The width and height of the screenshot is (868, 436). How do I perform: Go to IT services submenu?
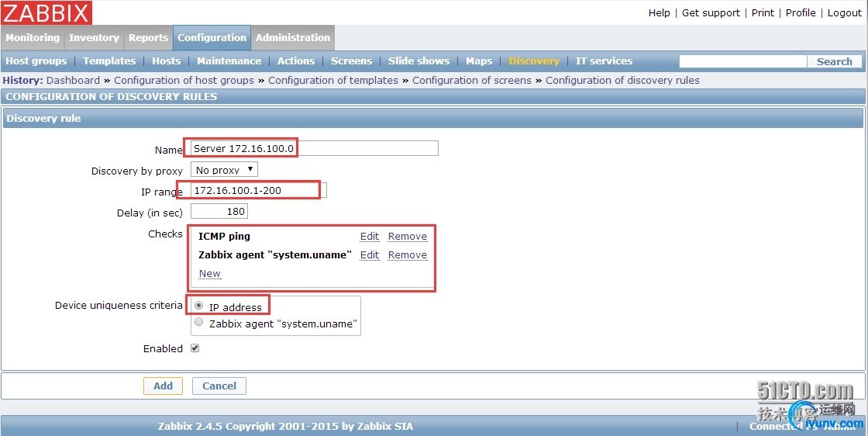[604, 61]
